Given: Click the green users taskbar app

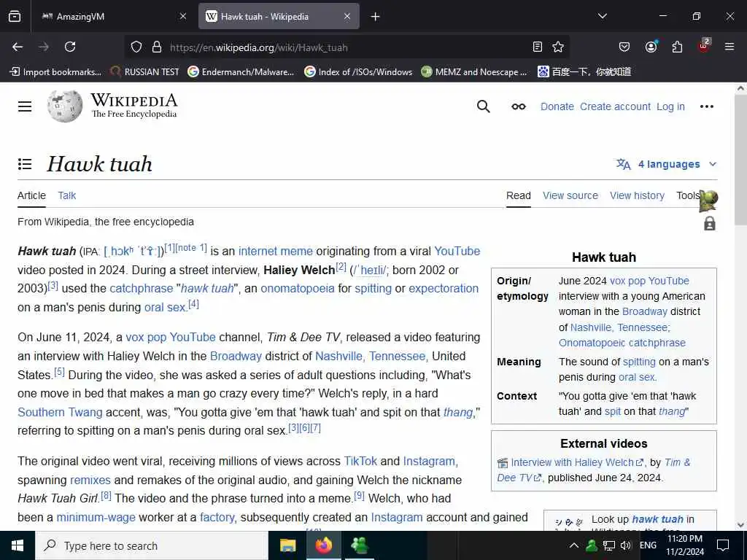Looking at the screenshot, I should point(359,545).
